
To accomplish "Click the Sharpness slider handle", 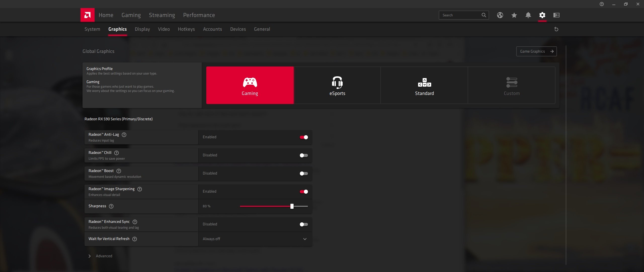I will (x=292, y=206).
